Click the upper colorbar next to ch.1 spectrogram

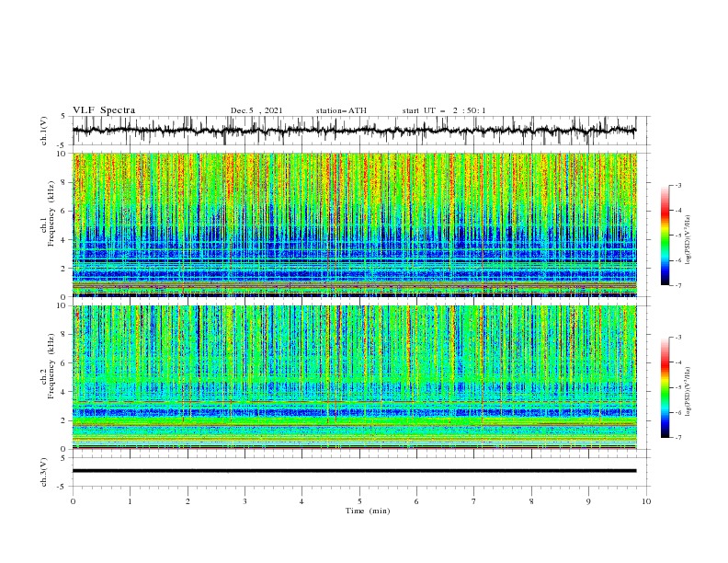click(665, 236)
